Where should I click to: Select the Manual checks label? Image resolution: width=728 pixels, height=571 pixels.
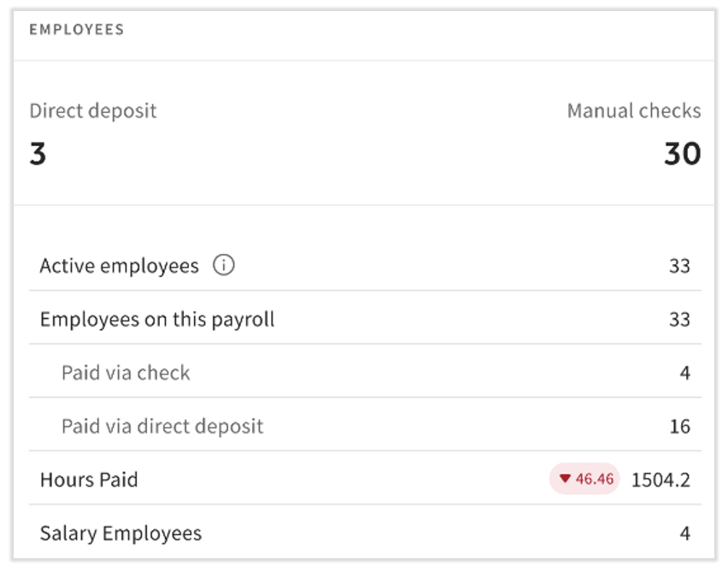click(x=633, y=111)
